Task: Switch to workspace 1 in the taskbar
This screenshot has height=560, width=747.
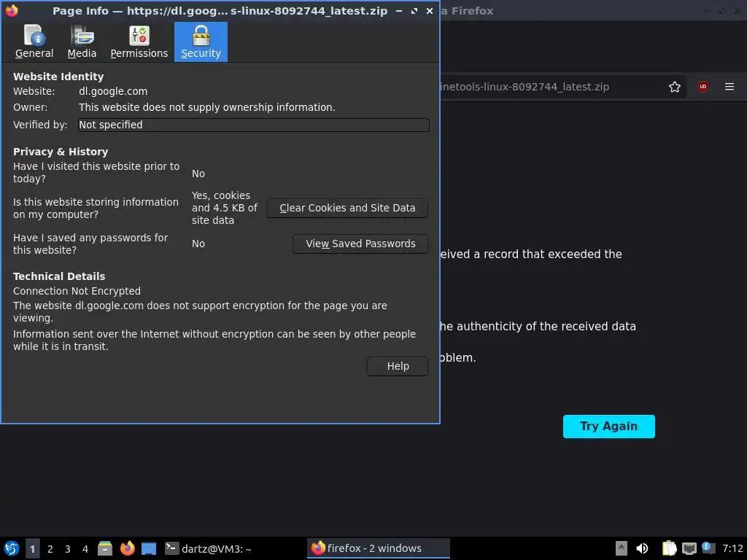Action: point(32,548)
